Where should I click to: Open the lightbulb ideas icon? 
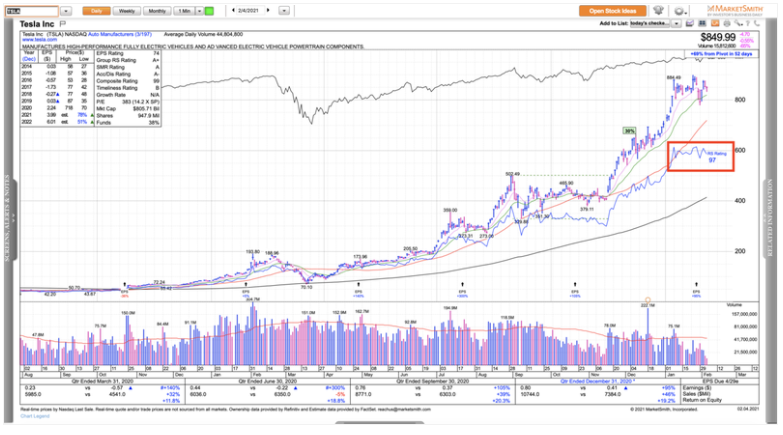(659, 10)
